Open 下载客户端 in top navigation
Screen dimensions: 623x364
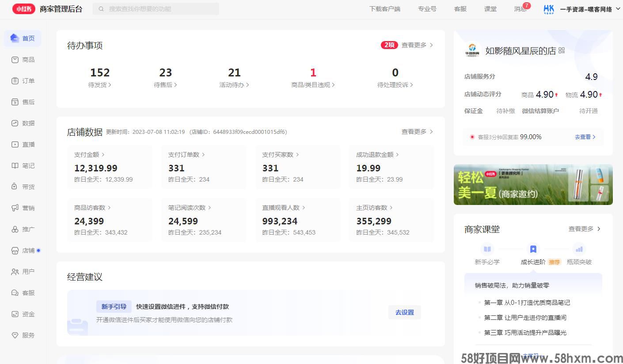(x=385, y=9)
